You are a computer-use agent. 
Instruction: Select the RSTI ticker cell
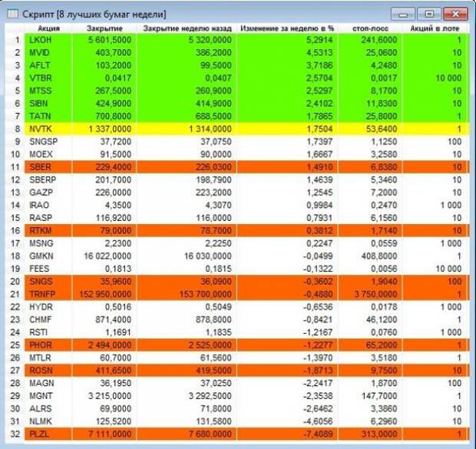coord(48,332)
